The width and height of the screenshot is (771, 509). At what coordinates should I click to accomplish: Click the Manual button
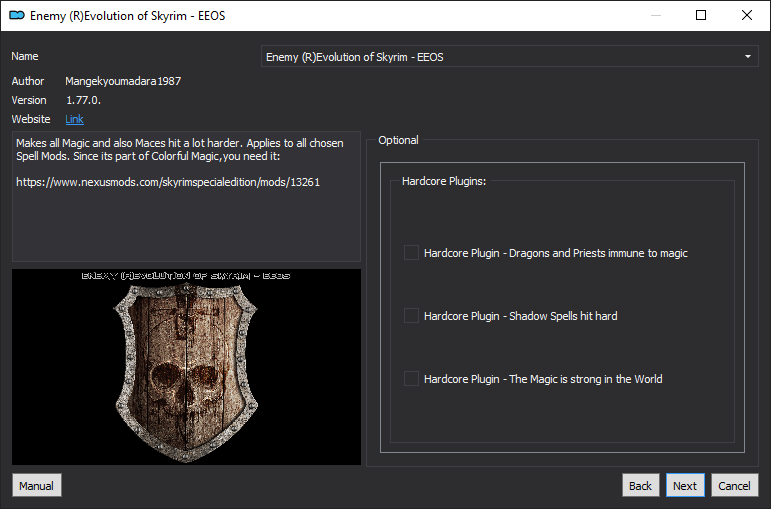36,485
